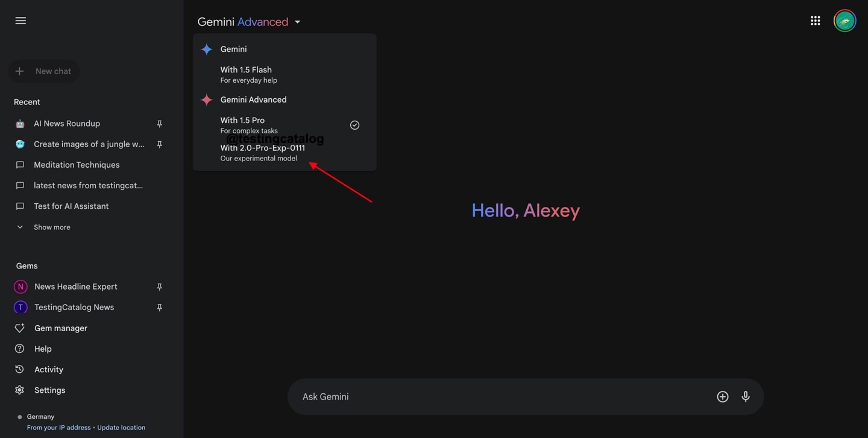This screenshot has width=868, height=438.
Task: Open the attachment plus icon near Ask Gemini
Action: 722,396
